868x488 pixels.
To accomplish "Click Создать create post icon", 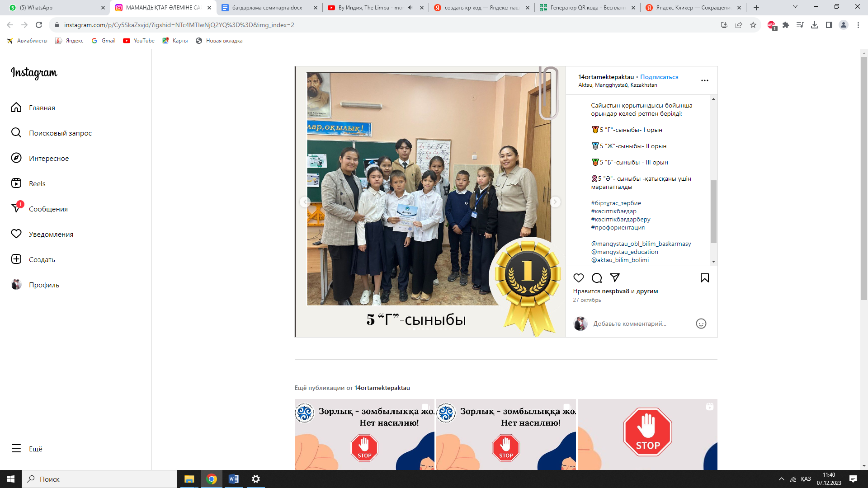I will [16, 259].
